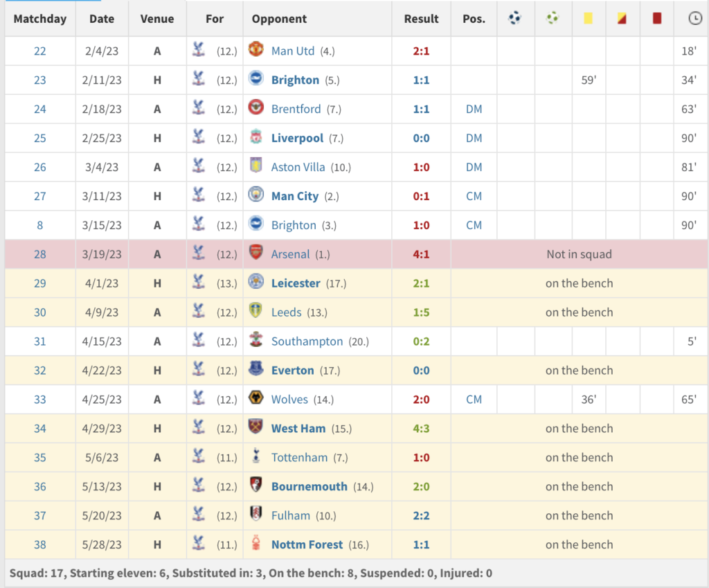Click the 5' minutes played in Southampton row

tap(692, 341)
